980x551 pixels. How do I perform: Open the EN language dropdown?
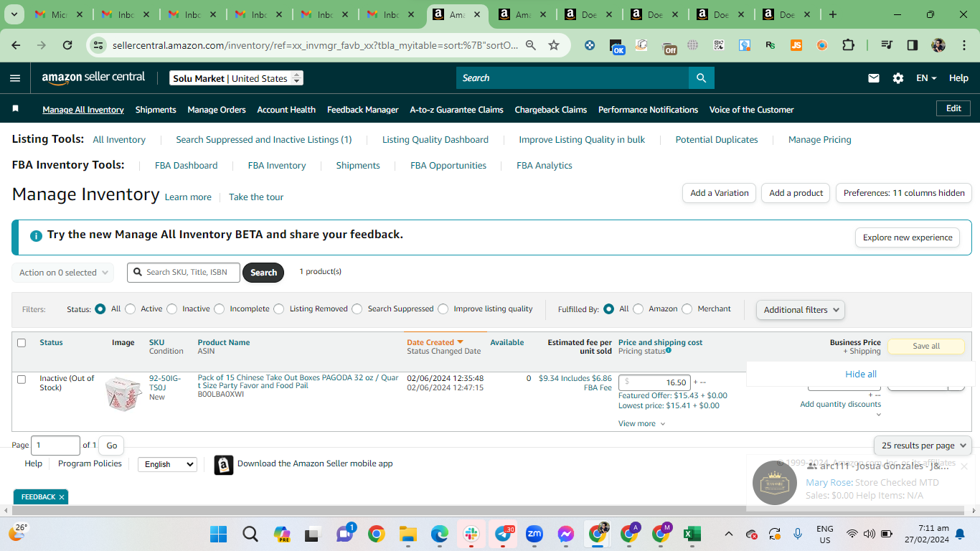pyautogui.click(x=926, y=78)
